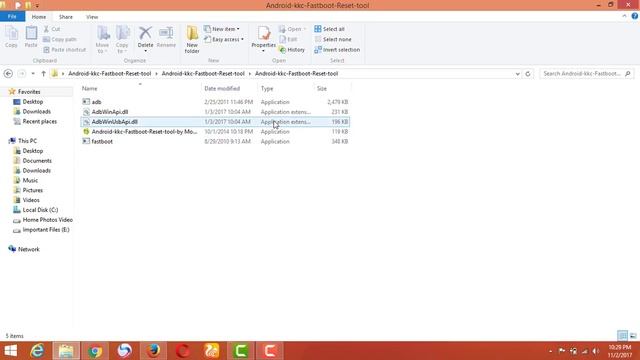Click the Paste ribbon icon
This screenshot has height=360, width=640.
[x=31, y=37]
